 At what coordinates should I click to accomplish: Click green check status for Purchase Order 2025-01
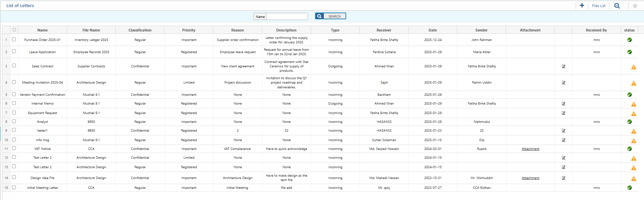click(x=629, y=40)
